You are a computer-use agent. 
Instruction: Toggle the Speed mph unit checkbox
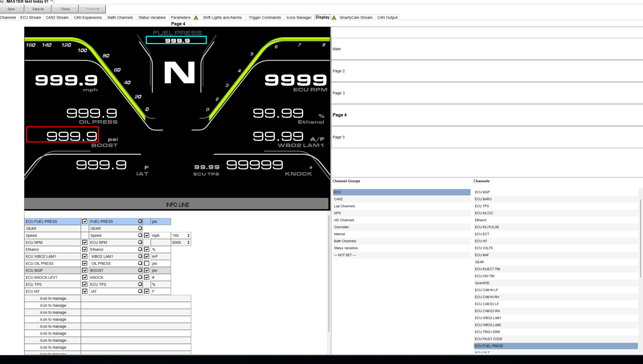point(147,235)
